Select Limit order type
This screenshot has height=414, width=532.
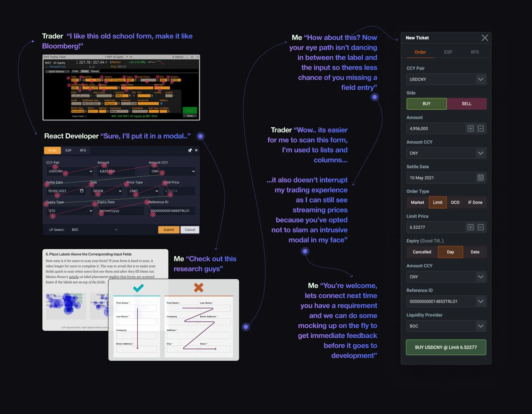438,202
